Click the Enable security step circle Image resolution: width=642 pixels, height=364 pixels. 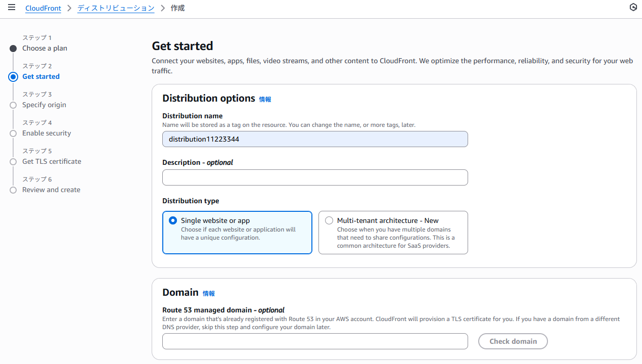(13, 133)
